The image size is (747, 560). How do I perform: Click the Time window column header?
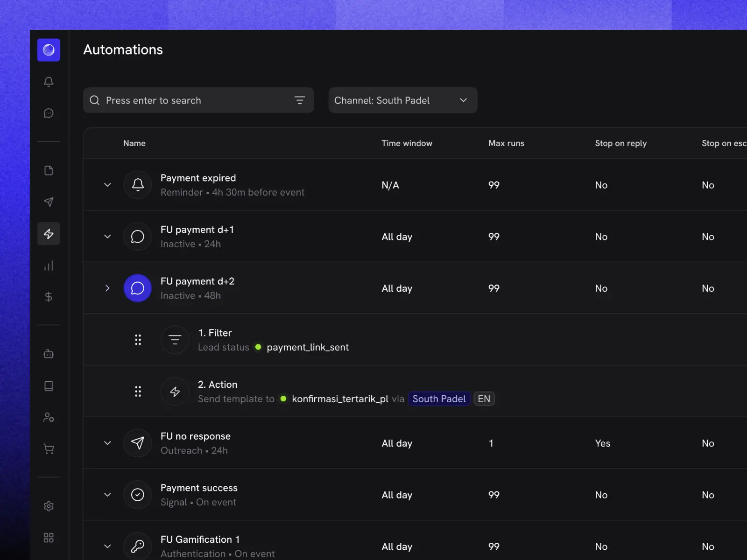[x=407, y=143]
